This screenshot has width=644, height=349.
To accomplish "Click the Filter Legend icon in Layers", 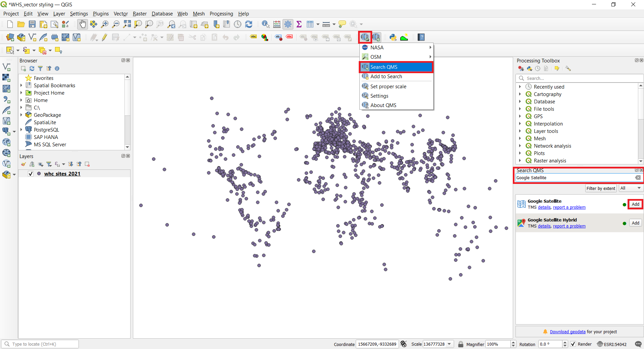I will click(x=49, y=164).
